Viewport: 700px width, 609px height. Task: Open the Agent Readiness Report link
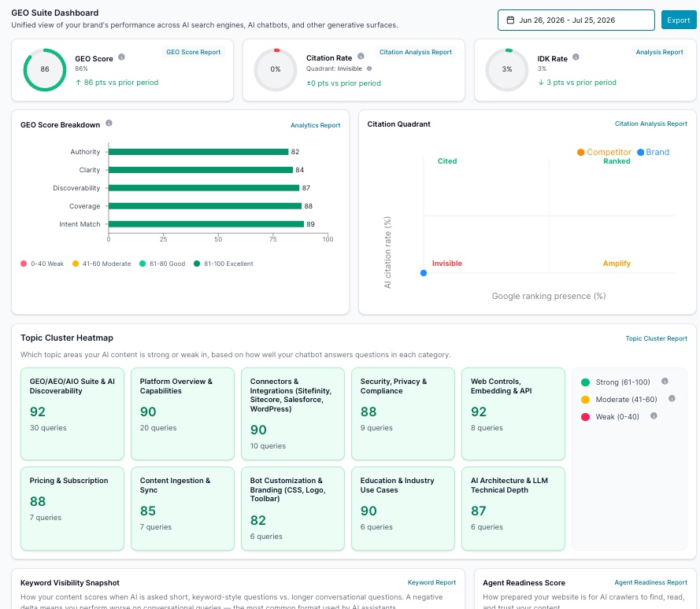click(651, 583)
